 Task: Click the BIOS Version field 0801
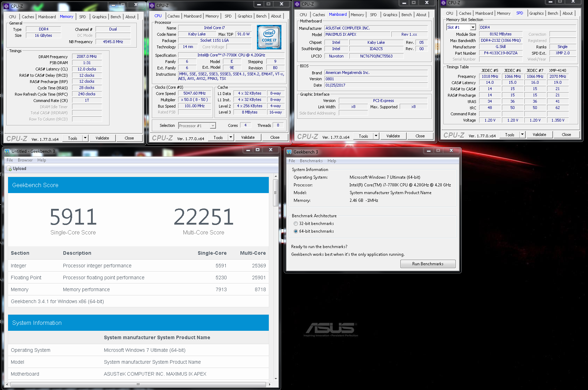point(376,79)
